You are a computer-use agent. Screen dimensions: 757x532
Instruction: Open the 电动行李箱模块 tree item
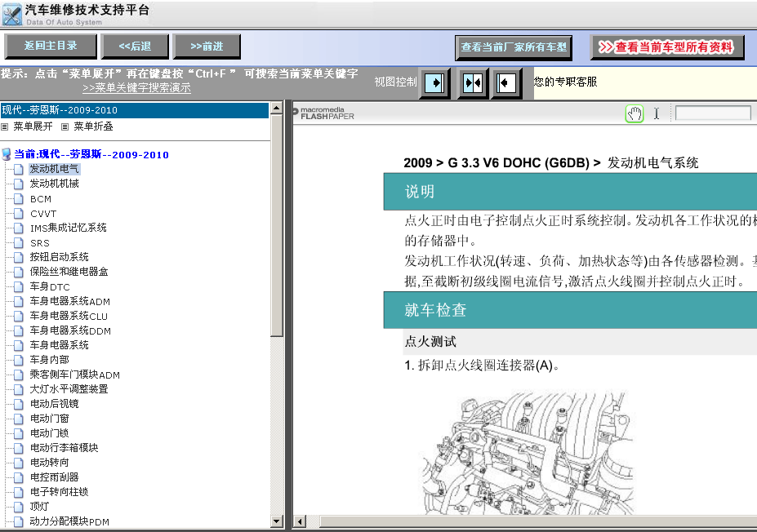(64, 448)
